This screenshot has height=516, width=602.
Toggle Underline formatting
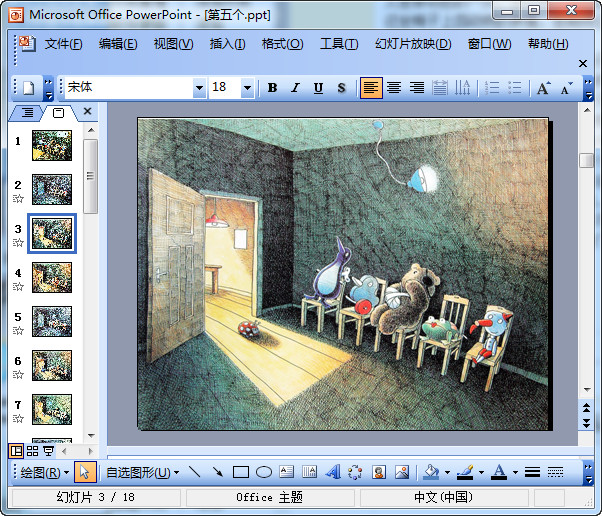click(318, 88)
